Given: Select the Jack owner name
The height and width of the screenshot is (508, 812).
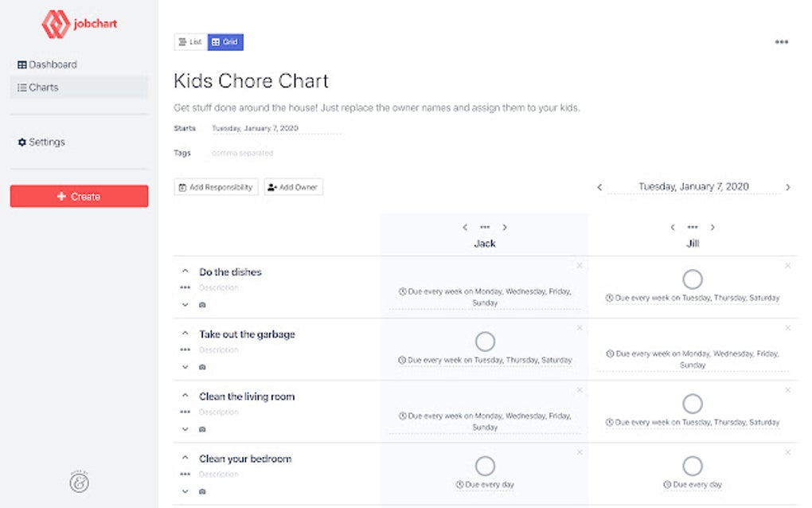Looking at the screenshot, I should pyautogui.click(x=485, y=244).
